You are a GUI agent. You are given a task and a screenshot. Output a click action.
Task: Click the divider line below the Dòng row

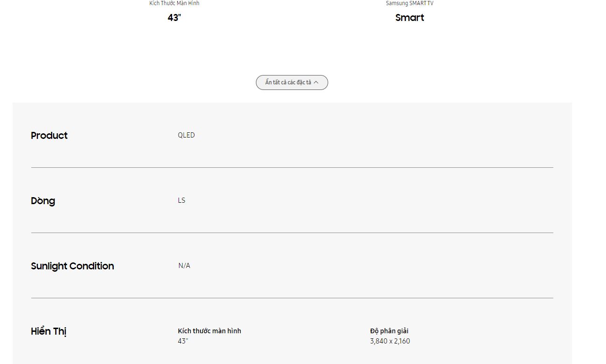(292, 233)
